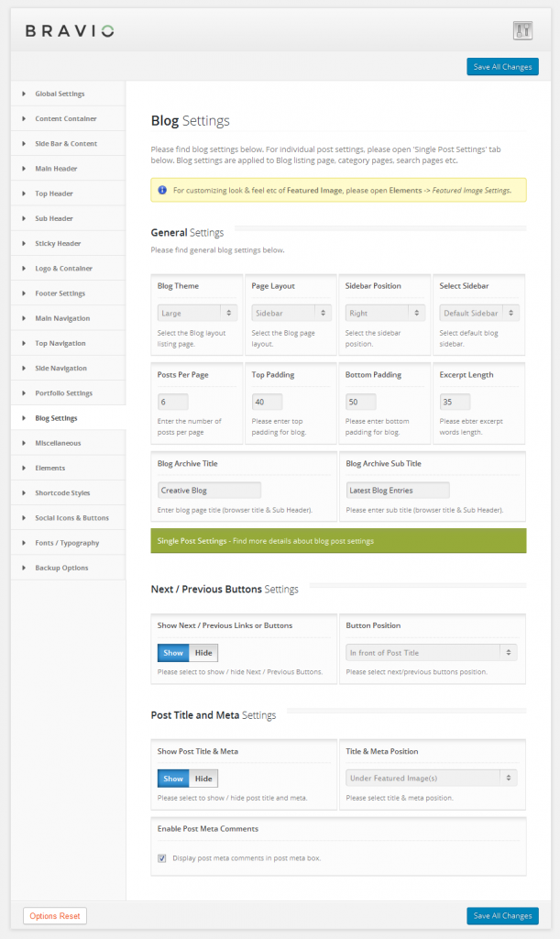Image resolution: width=560 pixels, height=939 pixels.
Task: Expand the green Single Post Settings bar
Action: pos(338,541)
